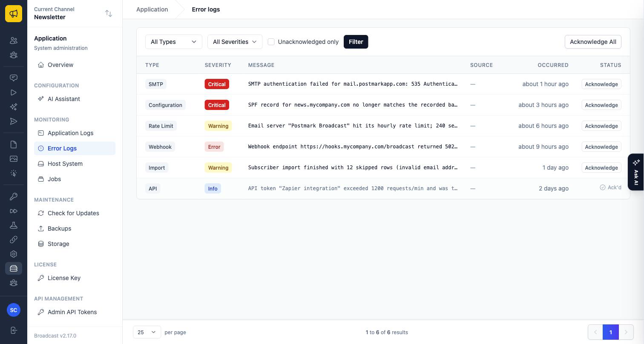Viewport: 644px width, 344px height.
Task: Select Error Logs in sidebar
Action: [x=75, y=148]
